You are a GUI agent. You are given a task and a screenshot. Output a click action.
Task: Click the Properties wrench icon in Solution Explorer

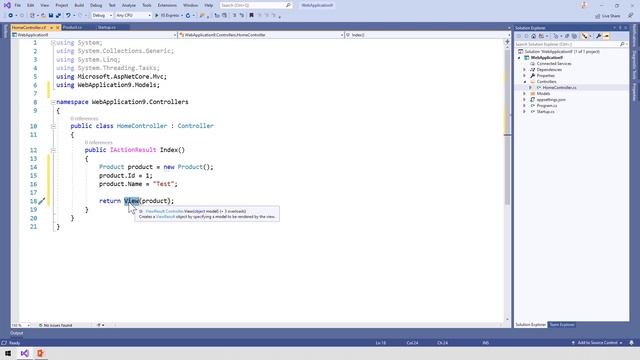tap(598, 36)
